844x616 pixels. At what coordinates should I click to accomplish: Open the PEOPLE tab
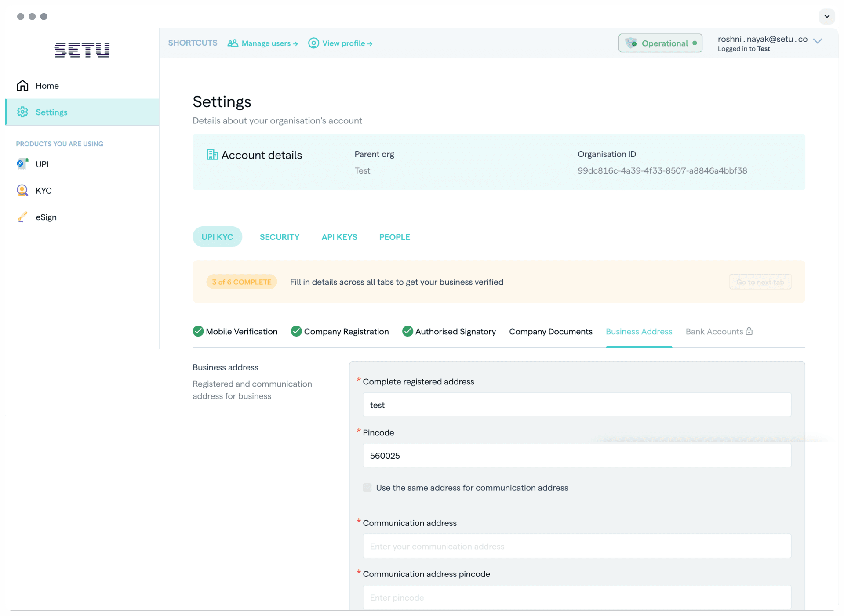(395, 237)
